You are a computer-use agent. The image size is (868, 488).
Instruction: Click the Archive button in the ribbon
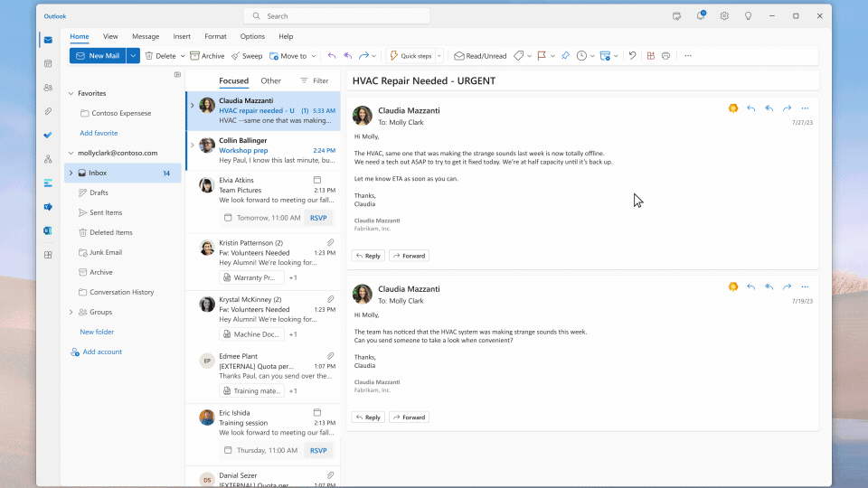click(x=207, y=56)
